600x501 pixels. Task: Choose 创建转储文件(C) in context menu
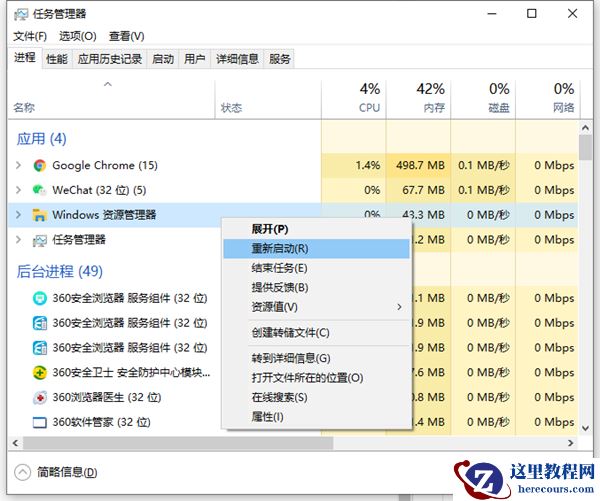pos(316,333)
